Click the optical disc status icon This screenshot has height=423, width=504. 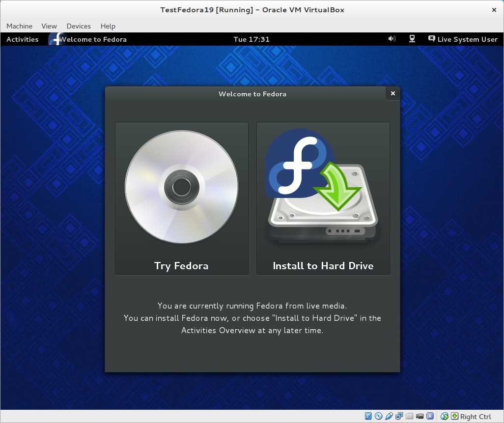[379, 416]
